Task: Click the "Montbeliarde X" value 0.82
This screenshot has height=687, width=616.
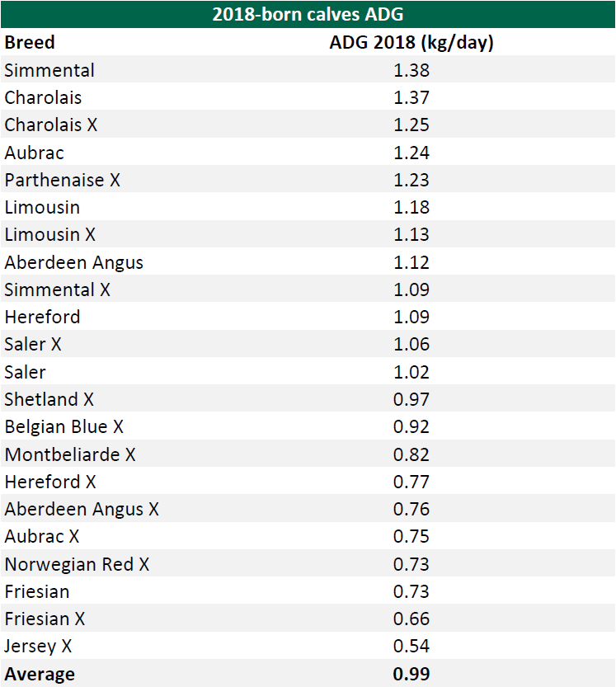Action: coord(411,454)
